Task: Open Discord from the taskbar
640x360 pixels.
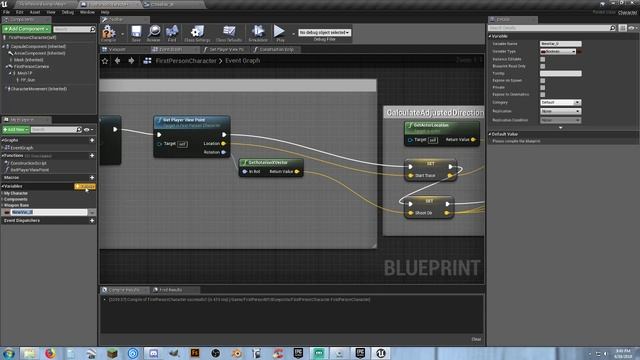Action: [153, 353]
